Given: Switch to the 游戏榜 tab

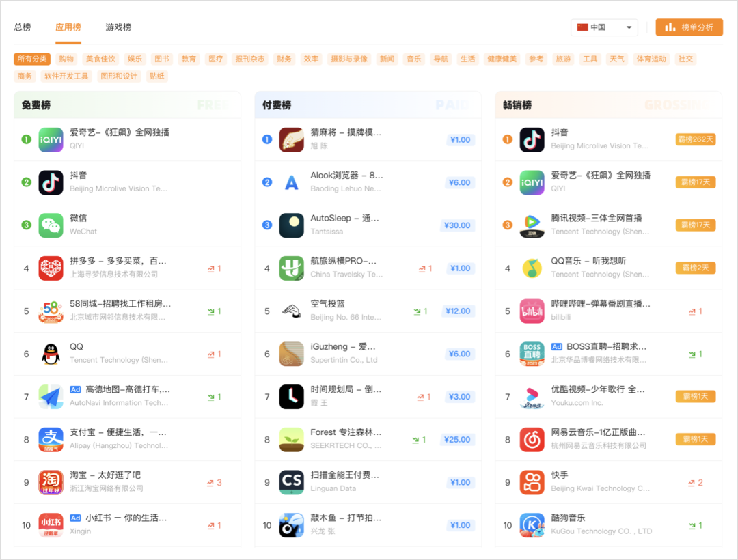Looking at the screenshot, I should click(x=118, y=27).
